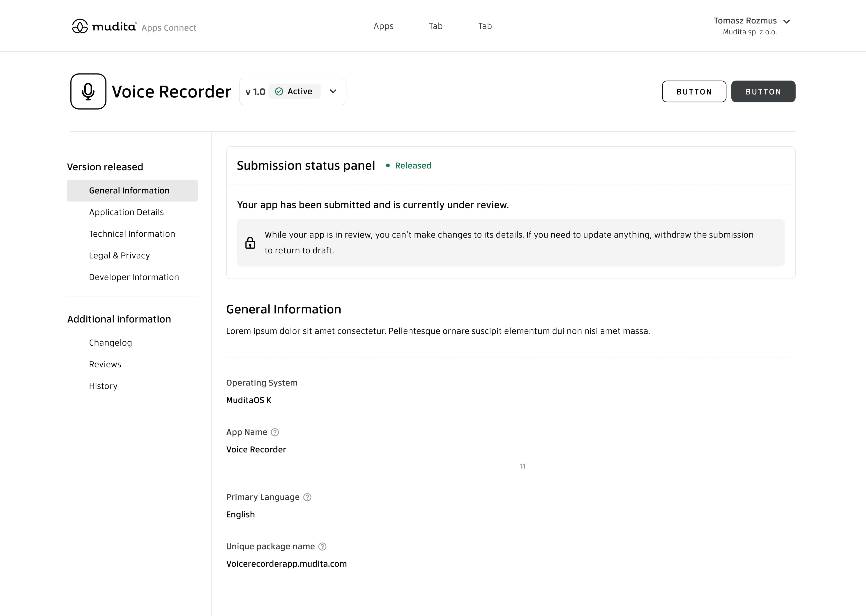Click the dark filled BUTTON
Image resolution: width=866 pixels, height=616 pixels.
pos(763,91)
